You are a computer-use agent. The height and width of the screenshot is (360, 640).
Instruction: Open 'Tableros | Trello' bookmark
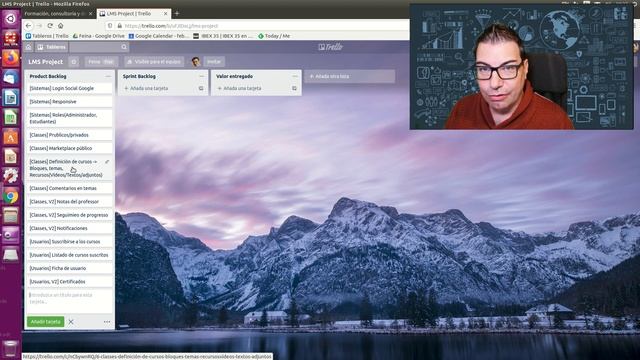pos(47,36)
